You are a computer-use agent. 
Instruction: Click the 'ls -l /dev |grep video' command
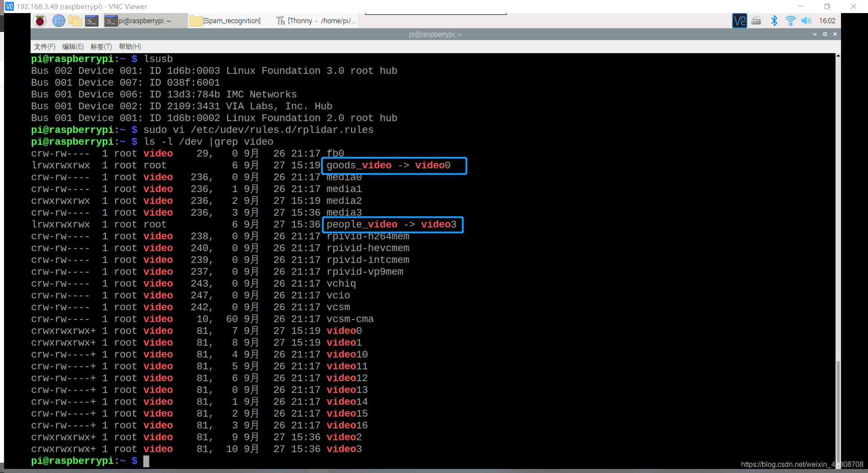click(208, 142)
